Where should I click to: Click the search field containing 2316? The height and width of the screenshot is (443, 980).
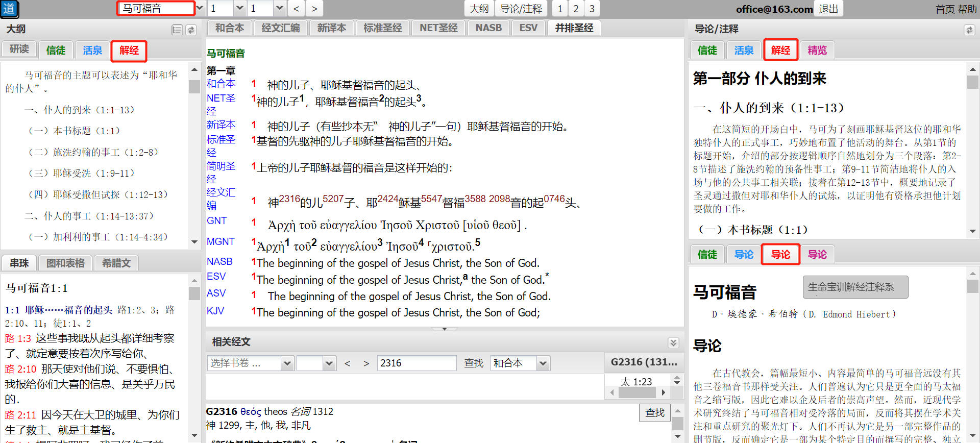click(416, 363)
